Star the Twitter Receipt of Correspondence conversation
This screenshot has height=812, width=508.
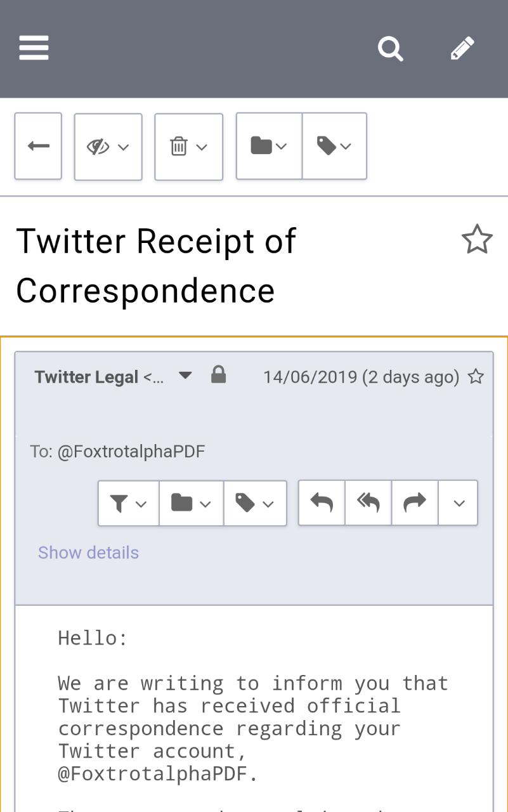tap(477, 240)
